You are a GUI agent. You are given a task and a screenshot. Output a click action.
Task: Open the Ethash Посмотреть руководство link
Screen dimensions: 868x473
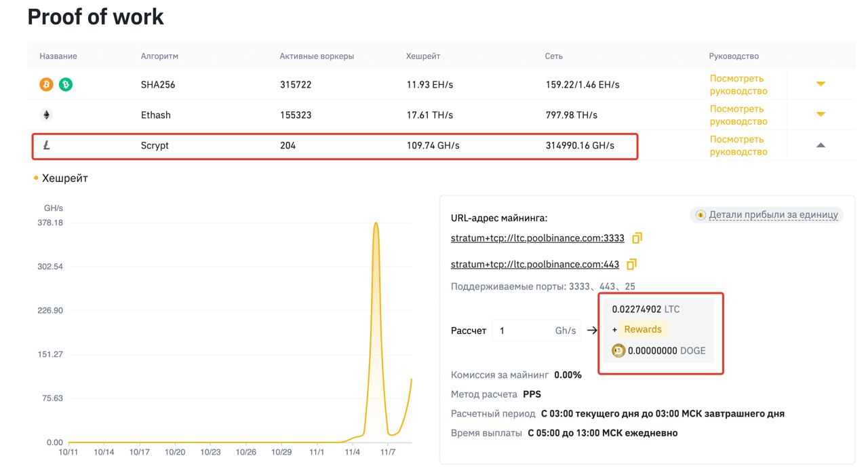pyautogui.click(x=738, y=115)
